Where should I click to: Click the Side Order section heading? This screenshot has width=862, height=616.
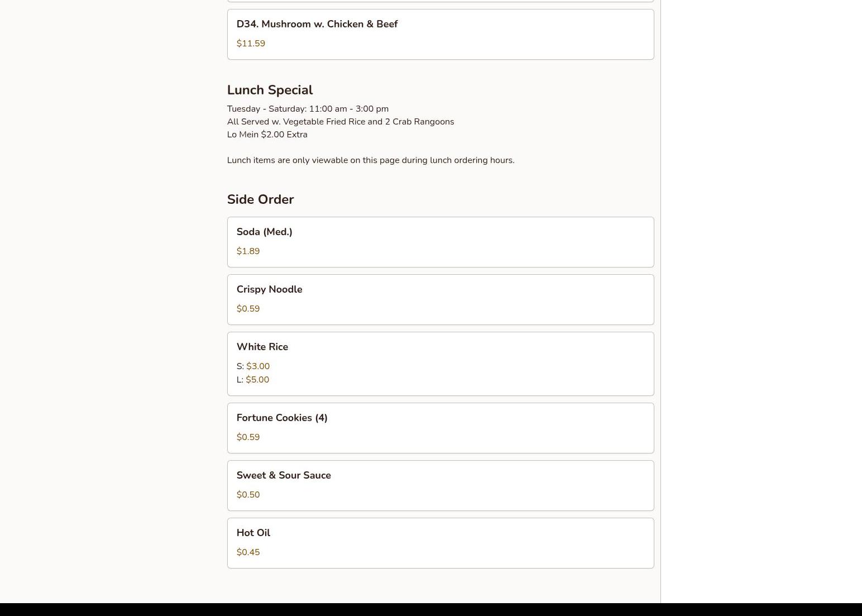[260, 199]
